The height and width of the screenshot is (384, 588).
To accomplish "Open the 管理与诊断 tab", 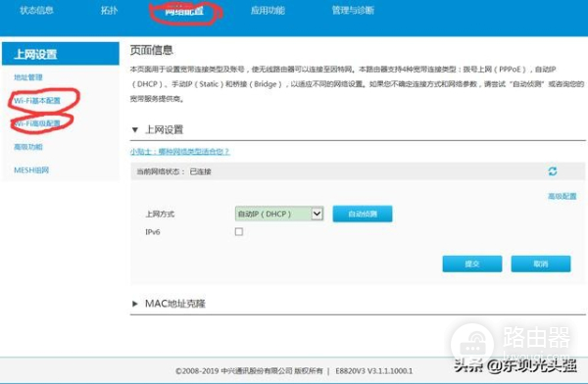I will [x=353, y=11].
